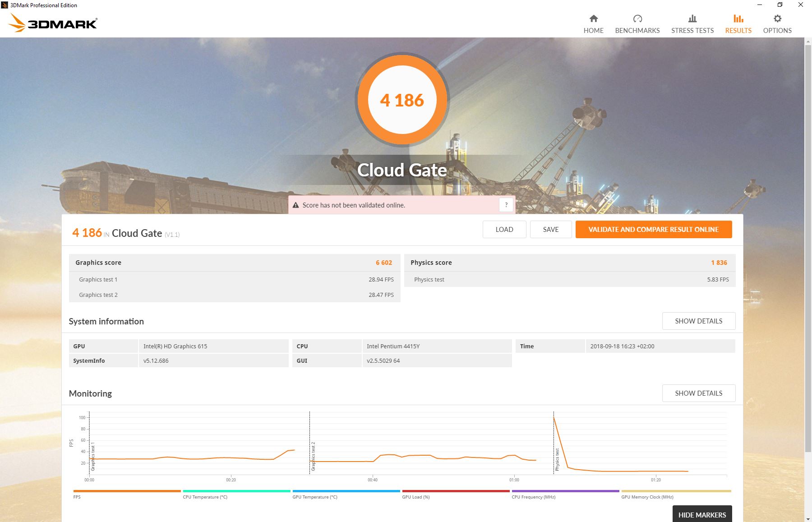
Task: Click the 4 186 score circle
Action: point(402,100)
